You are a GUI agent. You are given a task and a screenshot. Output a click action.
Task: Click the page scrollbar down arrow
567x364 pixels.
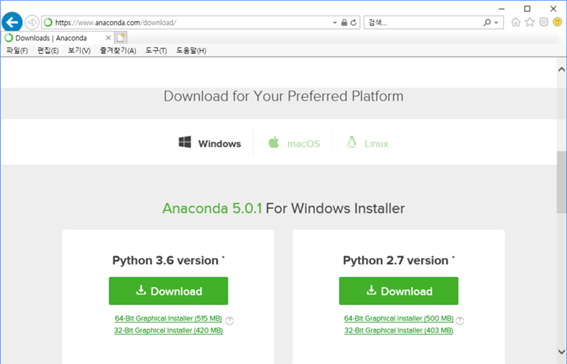561,351
